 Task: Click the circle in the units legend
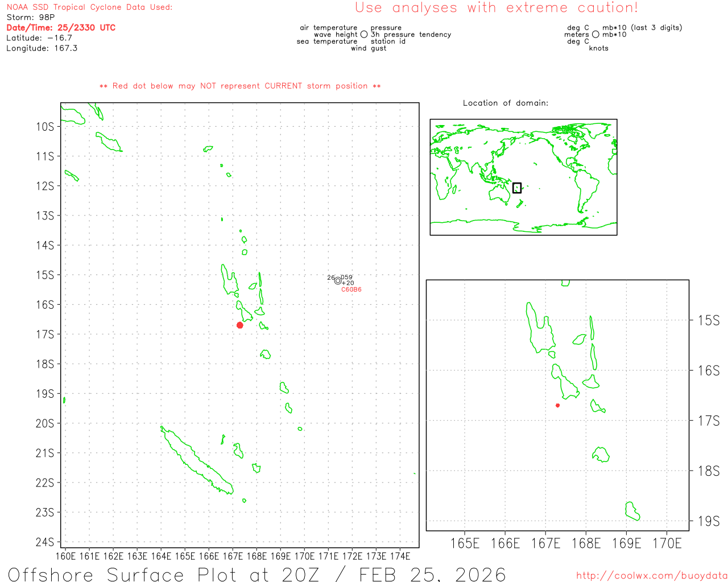click(595, 35)
